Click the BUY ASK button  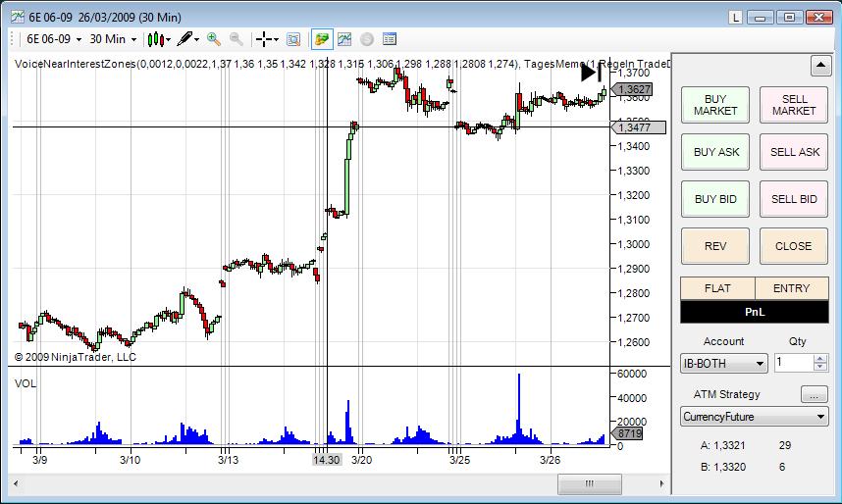coord(715,152)
